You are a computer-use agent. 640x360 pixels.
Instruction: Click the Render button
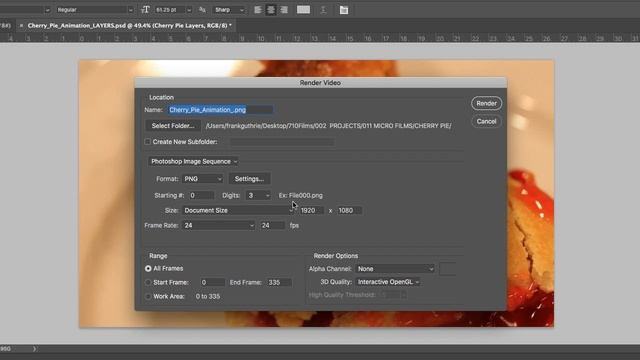coord(486,103)
